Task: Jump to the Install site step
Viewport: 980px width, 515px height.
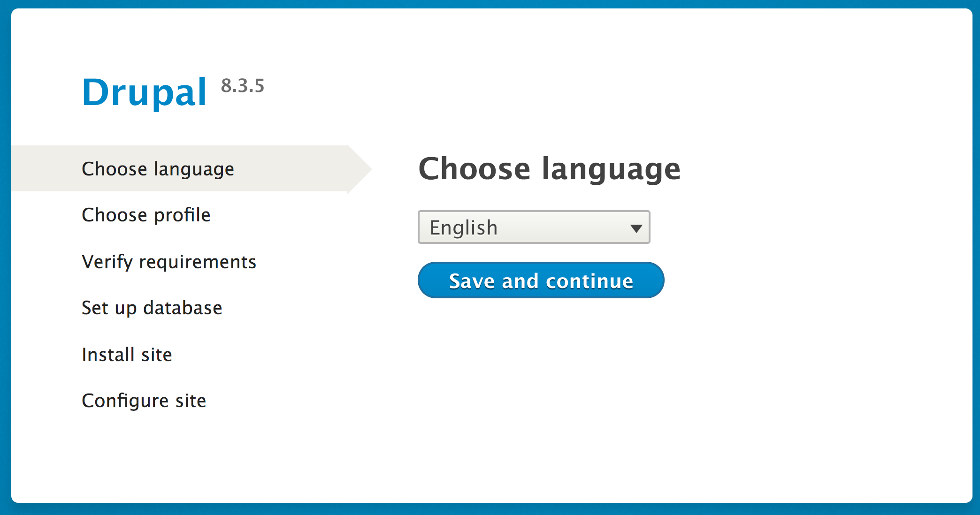Action: point(127,355)
